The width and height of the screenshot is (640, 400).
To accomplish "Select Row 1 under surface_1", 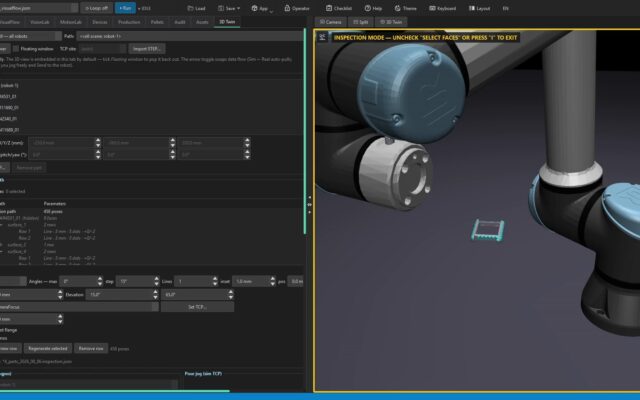I will point(24,231).
